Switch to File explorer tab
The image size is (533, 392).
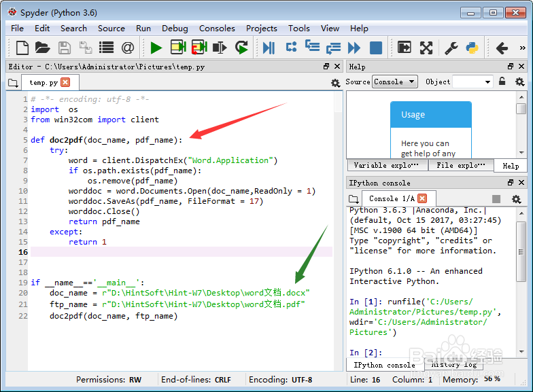(x=461, y=166)
